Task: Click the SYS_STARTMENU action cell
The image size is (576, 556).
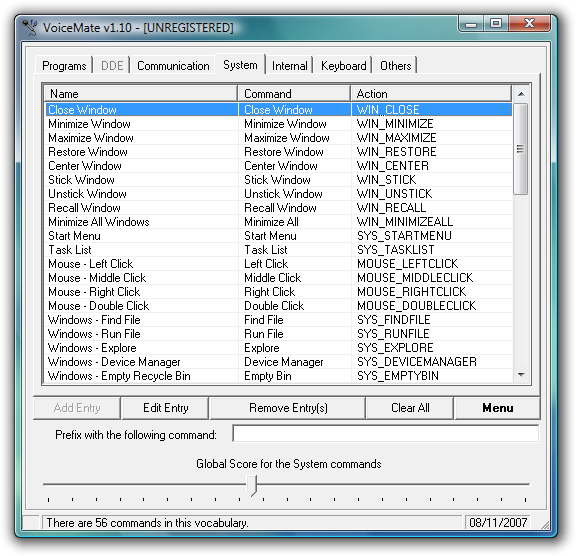Action: coord(404,235)
